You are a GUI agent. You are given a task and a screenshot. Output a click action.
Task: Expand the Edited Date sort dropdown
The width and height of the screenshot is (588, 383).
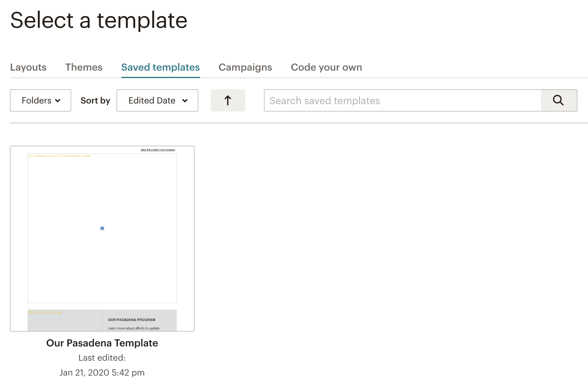(x=157, y=100)
